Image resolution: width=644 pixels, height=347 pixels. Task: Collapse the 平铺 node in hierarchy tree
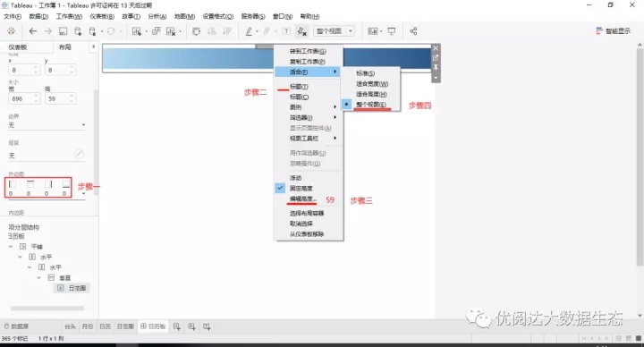(11, 247)
